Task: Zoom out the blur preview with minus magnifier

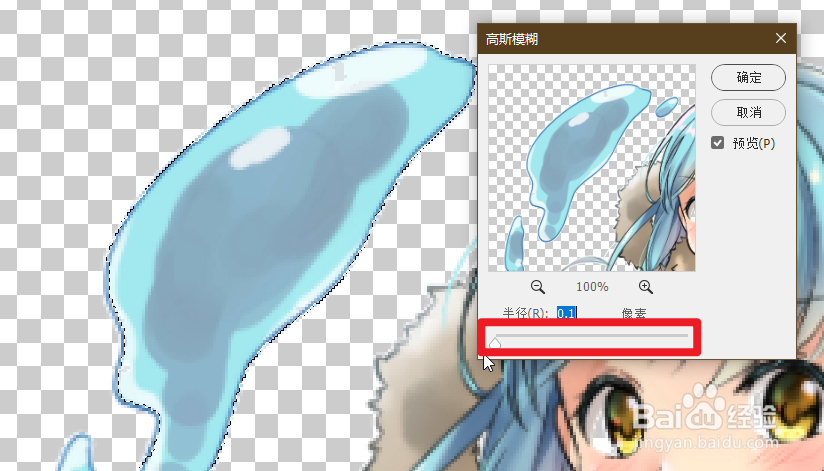Action: 538,286
